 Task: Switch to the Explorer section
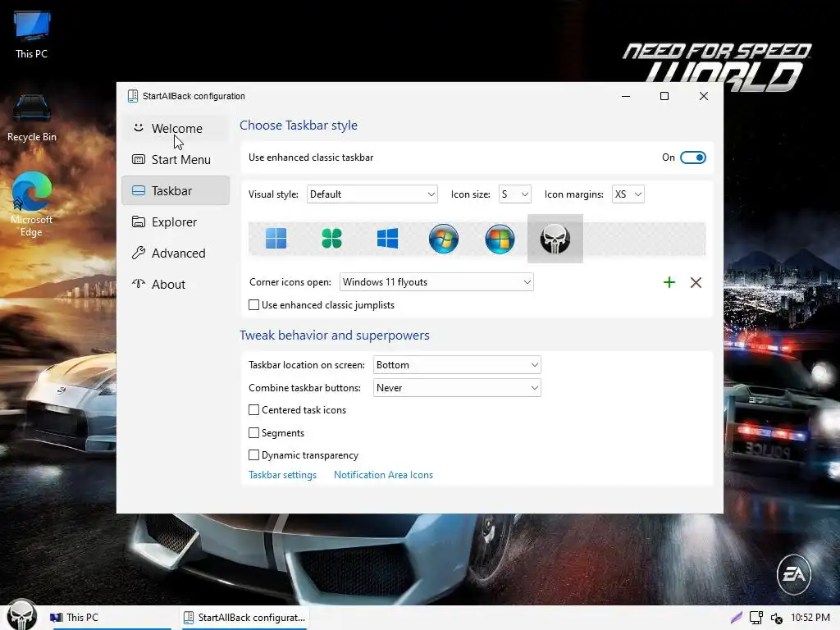click(x=176, y=221)
